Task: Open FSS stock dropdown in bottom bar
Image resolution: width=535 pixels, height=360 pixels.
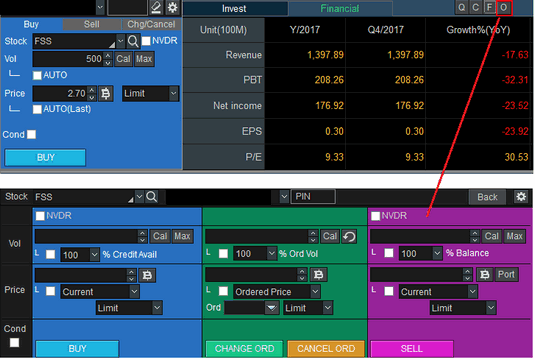Action: (x=139, y=197)
